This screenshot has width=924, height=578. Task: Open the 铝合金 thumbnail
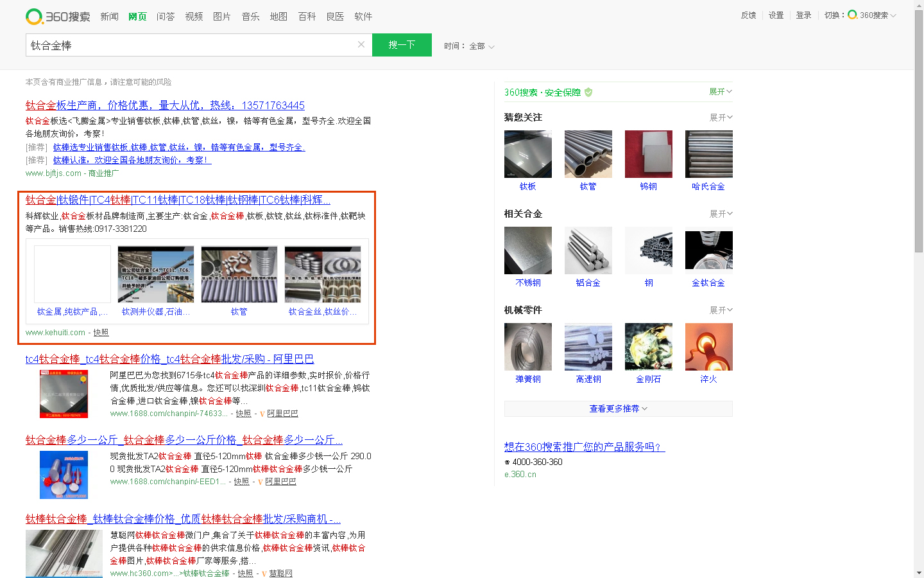(x=588, y=250)
